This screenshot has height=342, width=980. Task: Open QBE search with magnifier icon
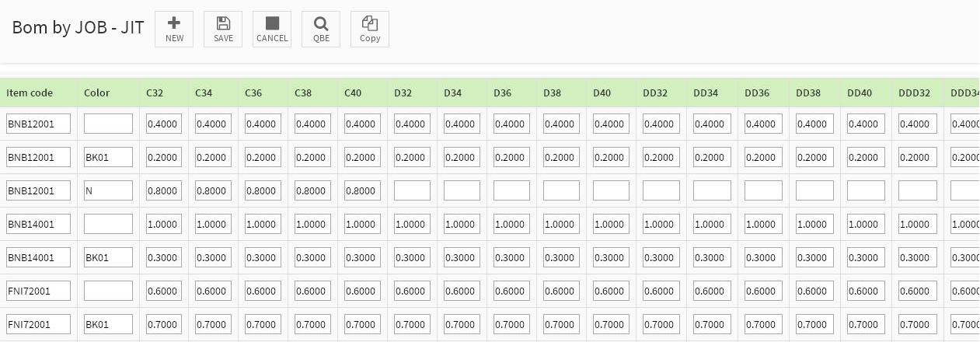tap(321, 23)
